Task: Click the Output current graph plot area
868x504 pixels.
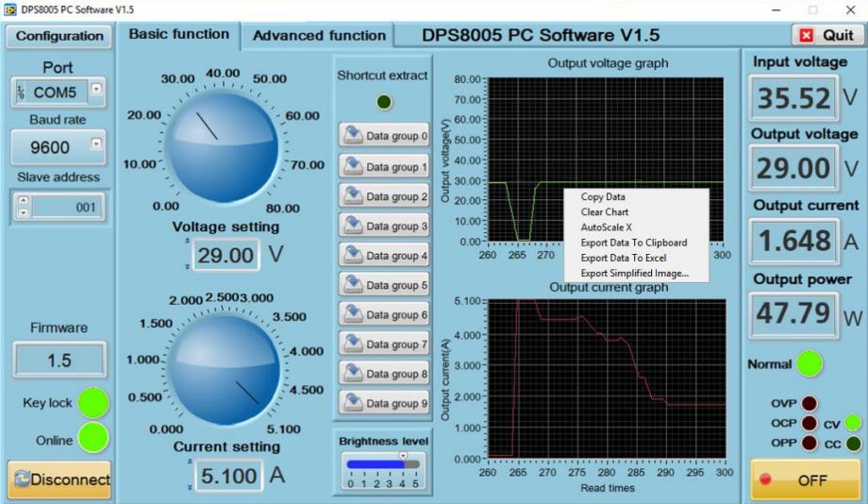Action: (606, 378)
